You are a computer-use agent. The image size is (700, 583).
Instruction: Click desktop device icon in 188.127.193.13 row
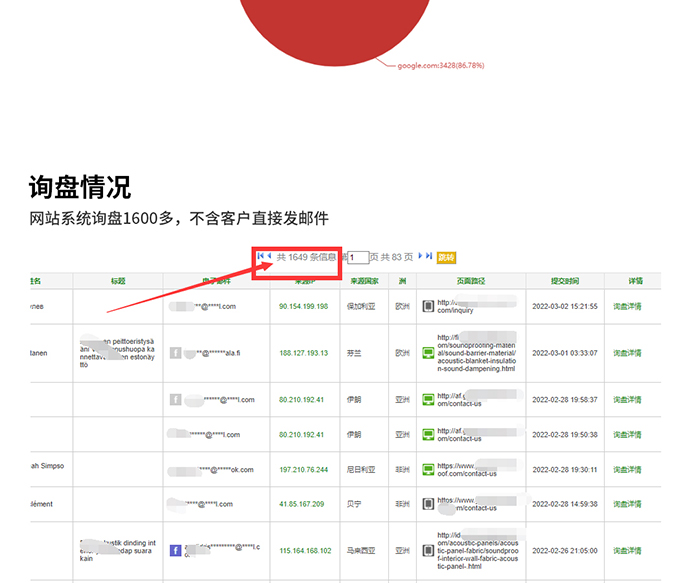click(x=428, y=353)
